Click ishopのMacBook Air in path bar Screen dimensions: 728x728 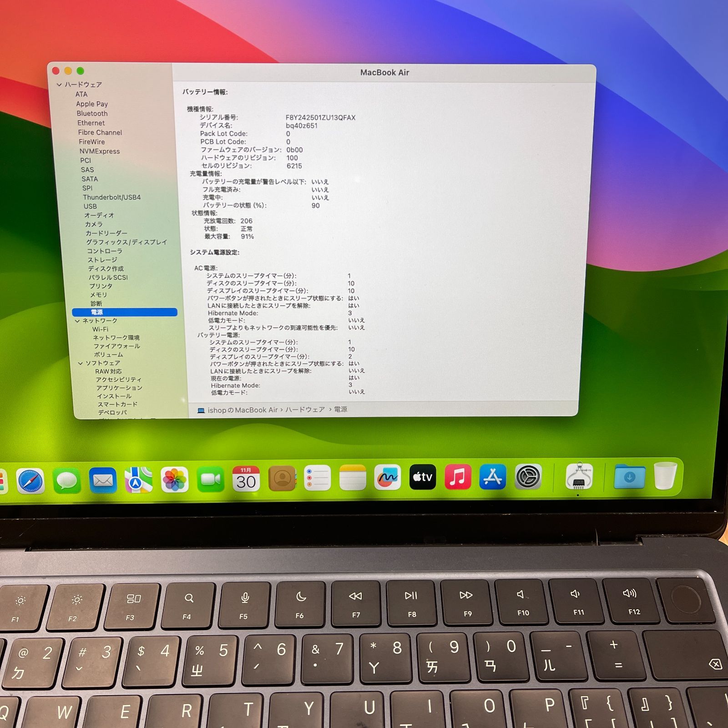pos(242,410)
